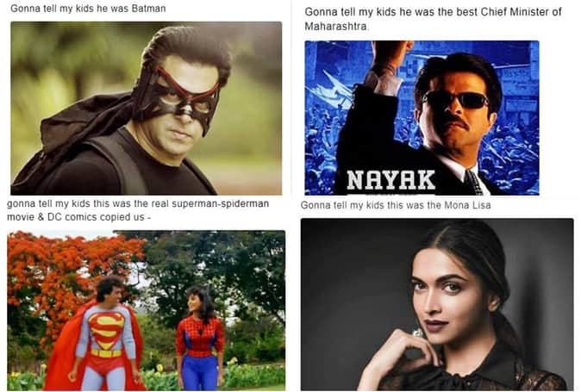
Task: Click the word "Maharashtra" in the caption
Action: point(336,27)
